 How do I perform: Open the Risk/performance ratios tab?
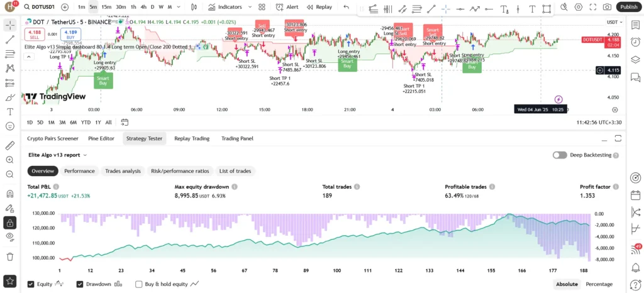(180, 171)
